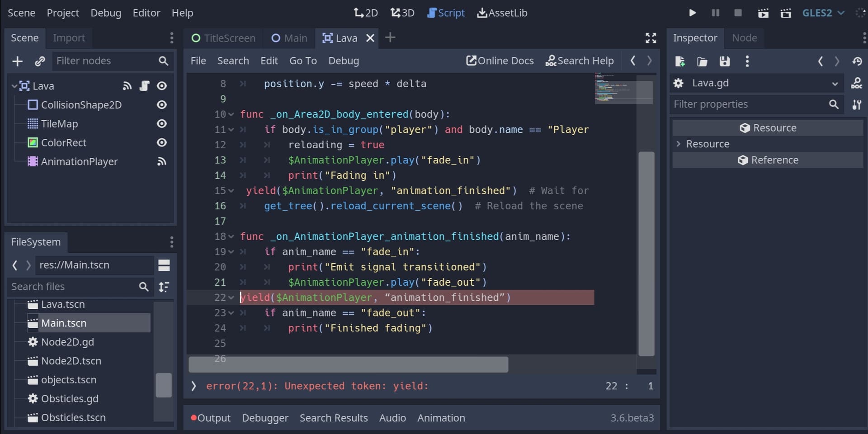868x434 pixels.
Task: Go forward in FileSystem history
Action: pos(28,265)
